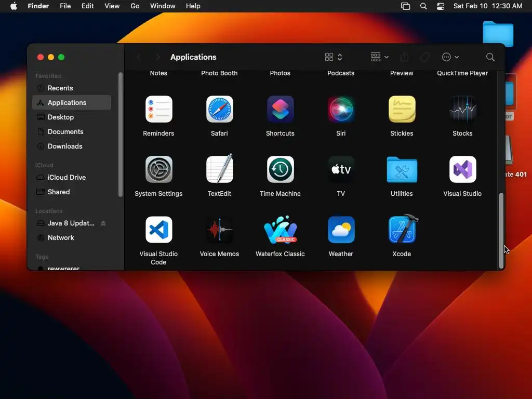532x399 pixels.
Task: Open the Finder menu
Action: pos(38,6)
